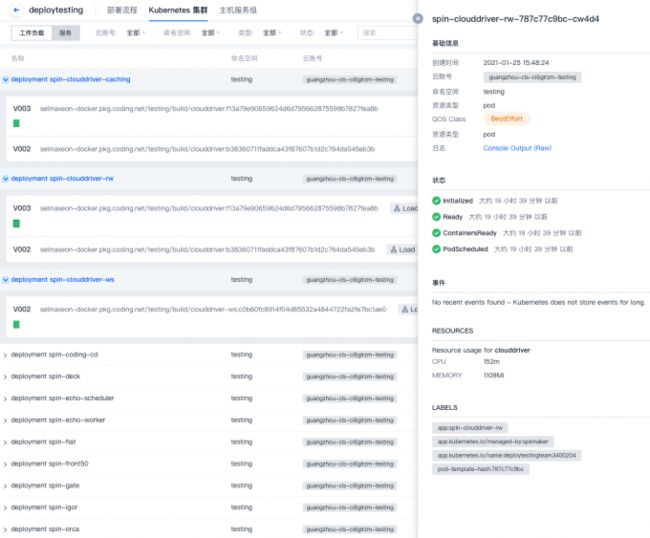Viewport: 650px width, 538px height.
Task: Click the BestEffort QOS class badge
Action: tap(507, 119)
